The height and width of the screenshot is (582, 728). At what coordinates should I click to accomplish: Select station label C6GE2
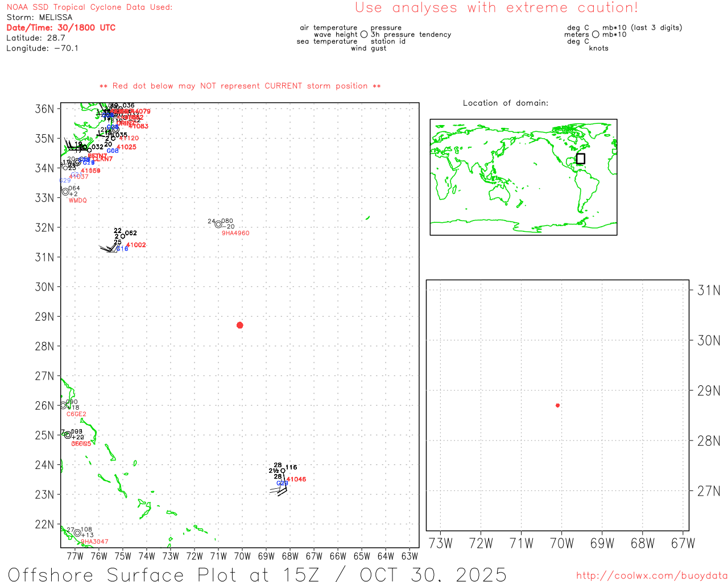76,414
